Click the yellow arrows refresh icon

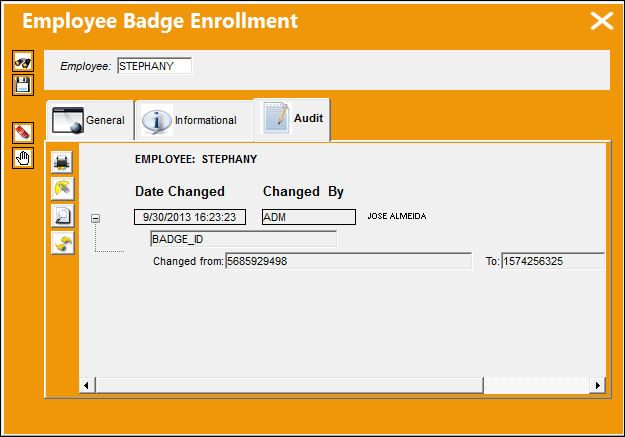tap(62, 242)
